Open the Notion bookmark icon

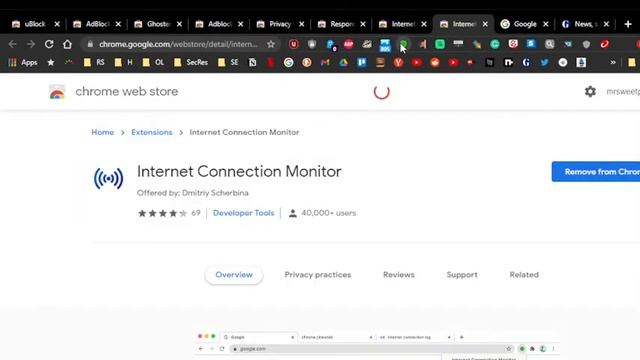(x=253, y=62)
